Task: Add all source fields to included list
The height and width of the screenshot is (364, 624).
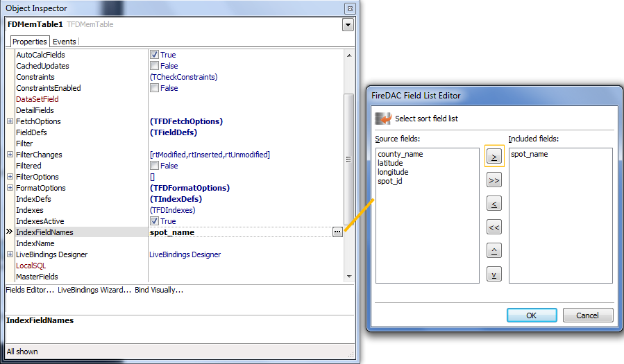Action: point(494,180)
